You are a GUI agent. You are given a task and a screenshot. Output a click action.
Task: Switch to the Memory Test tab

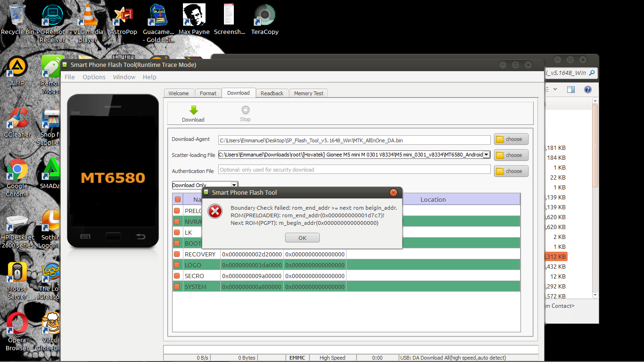(309, 93)
